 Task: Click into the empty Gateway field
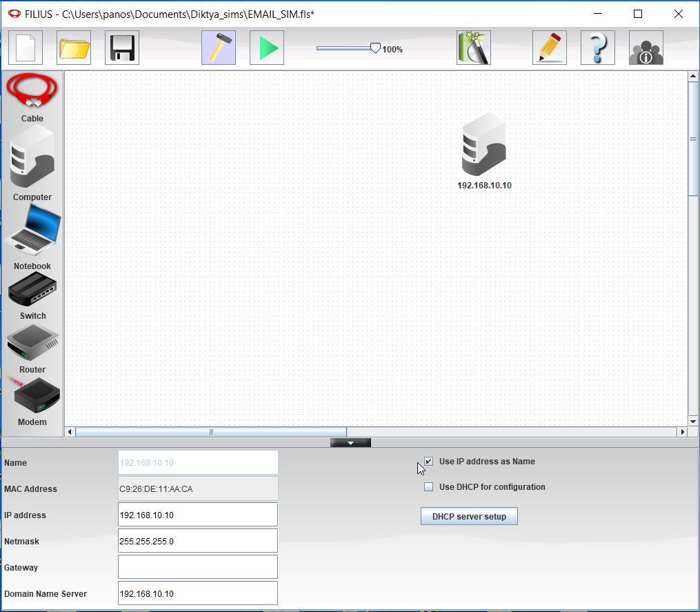pos(198,567)
